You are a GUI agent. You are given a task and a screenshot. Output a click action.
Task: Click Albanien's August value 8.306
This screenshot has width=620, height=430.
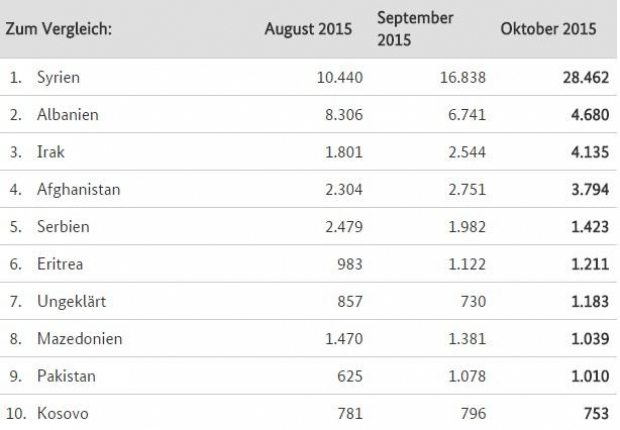[330, 113]
